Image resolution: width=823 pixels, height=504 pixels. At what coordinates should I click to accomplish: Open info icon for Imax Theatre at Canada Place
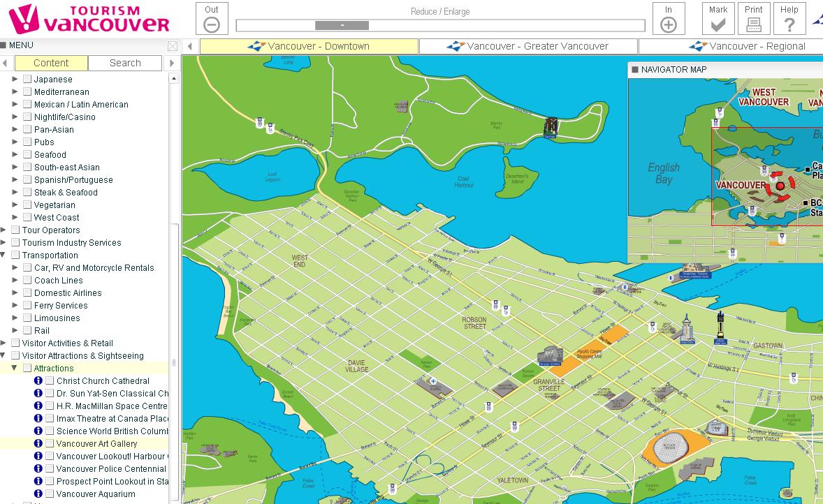click(38, 418)
